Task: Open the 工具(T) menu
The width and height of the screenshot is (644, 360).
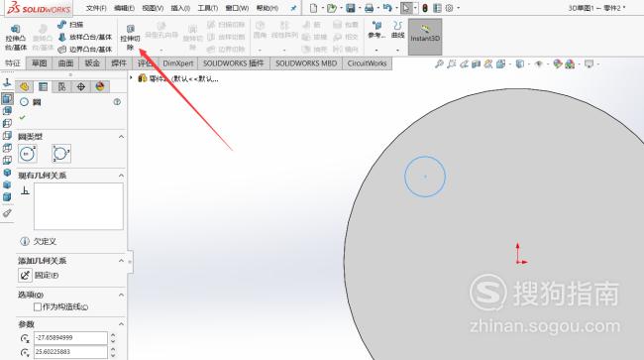Action: tap(208, 8)
